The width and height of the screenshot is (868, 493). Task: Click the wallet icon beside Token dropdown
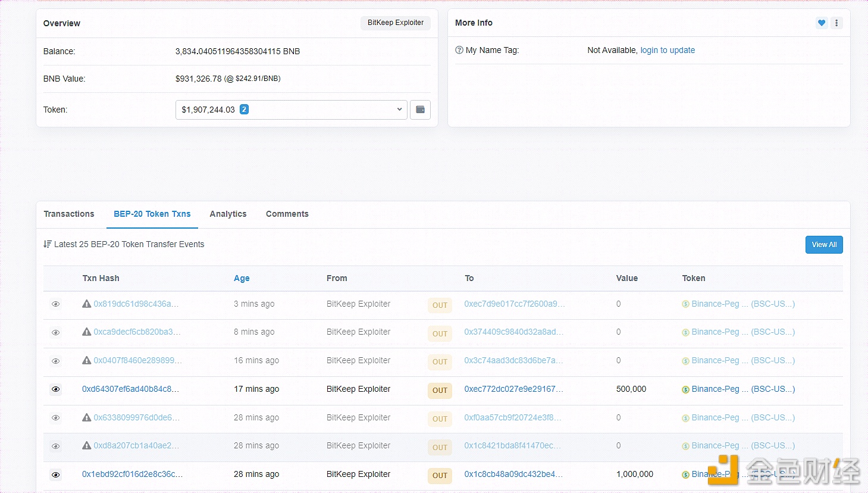(x=420, y=110)
